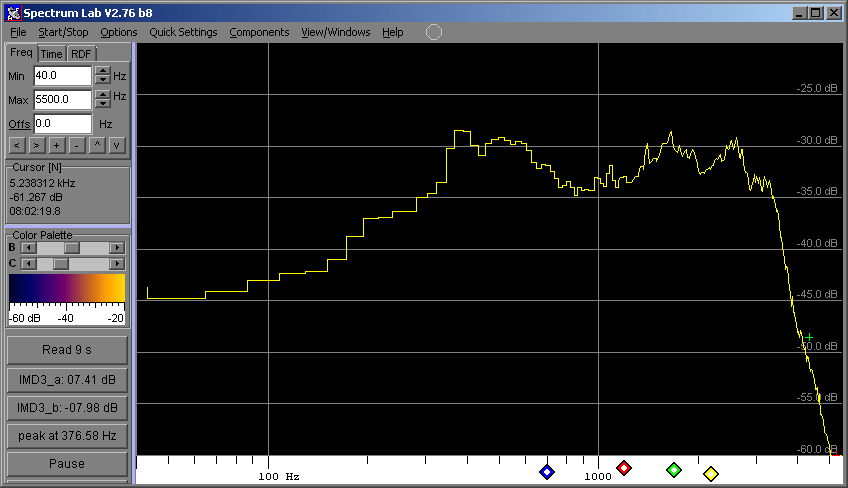Screen dimensions: 848x488
Task: Switch to the RDF tab
Action: (x=81, y=54)
